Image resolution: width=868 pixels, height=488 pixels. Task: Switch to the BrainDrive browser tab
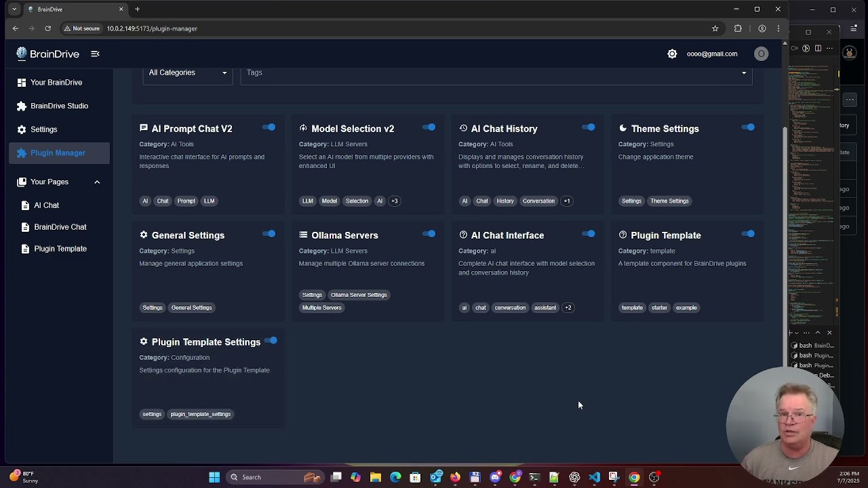76,9
